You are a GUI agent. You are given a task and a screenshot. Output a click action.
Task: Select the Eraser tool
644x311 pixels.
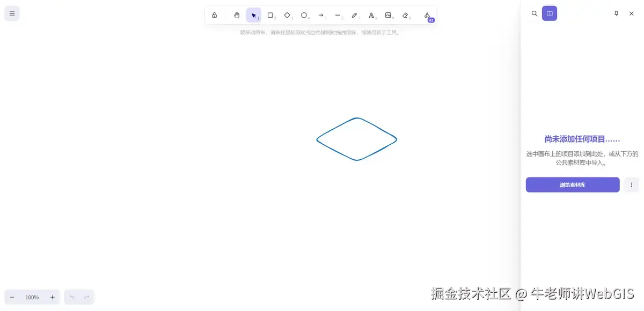(x=405, y=15)
